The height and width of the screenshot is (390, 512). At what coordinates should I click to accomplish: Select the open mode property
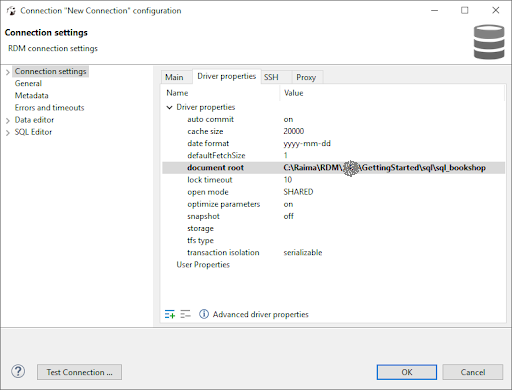point(208,192)
